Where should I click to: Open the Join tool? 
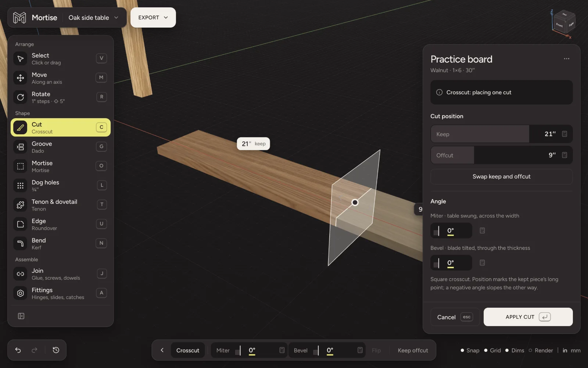tap(61, 274)
